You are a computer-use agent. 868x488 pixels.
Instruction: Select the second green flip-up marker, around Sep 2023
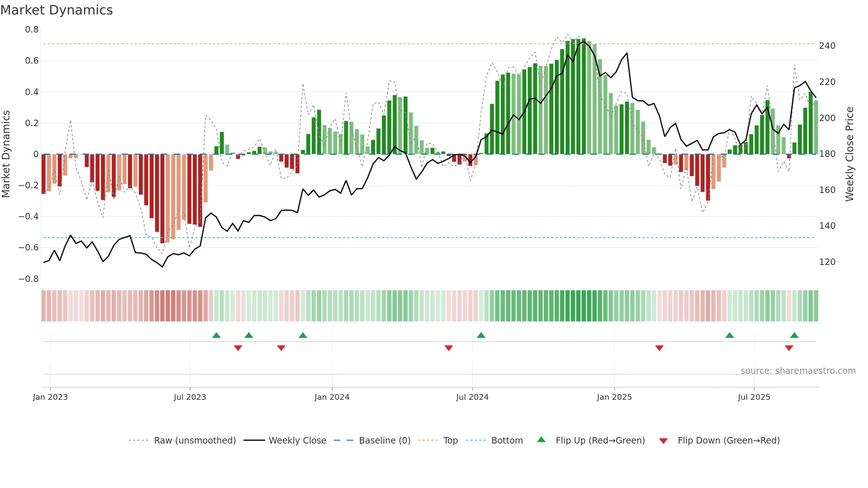point(249,335)
